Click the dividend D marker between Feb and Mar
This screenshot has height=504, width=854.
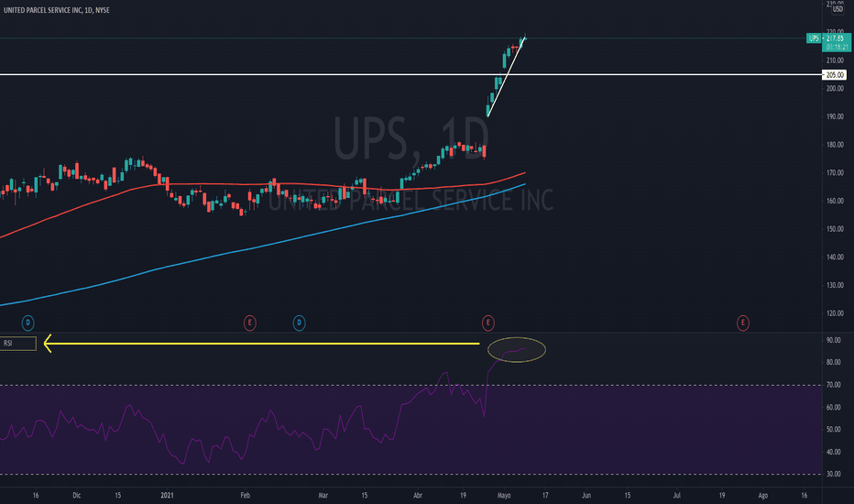click(x=299, y=323)
